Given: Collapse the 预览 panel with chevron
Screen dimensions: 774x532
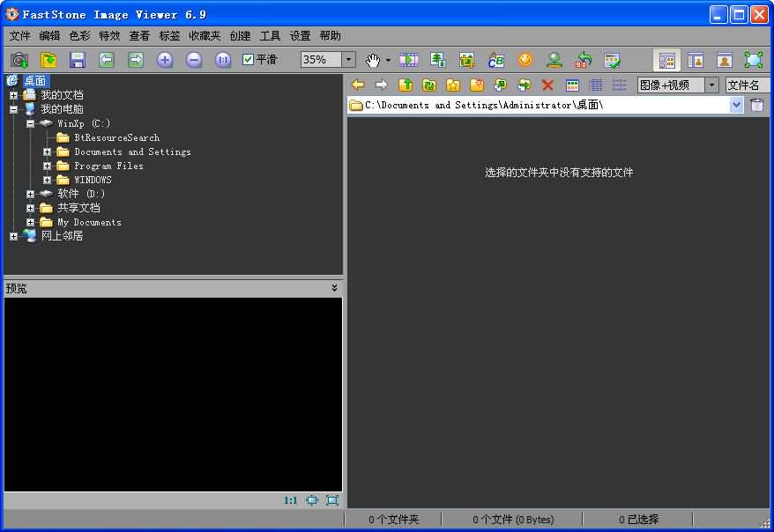Looking at the screenshot, I should 334,288.
